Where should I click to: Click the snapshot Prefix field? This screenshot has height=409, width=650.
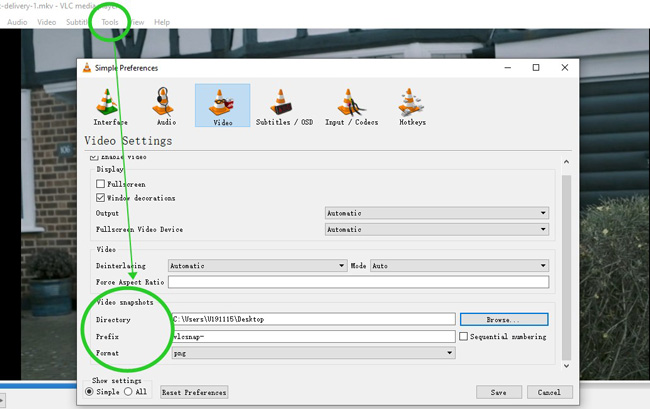(313, 336)
